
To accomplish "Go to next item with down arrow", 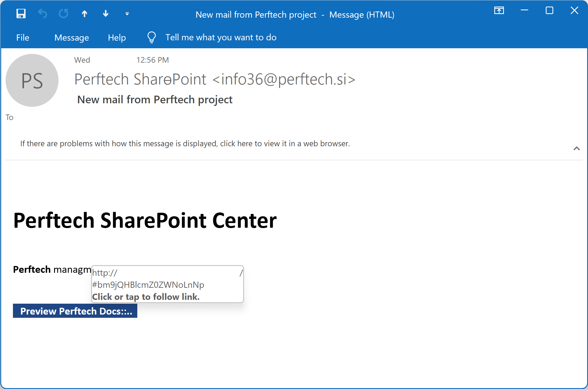I will [106, 14].
